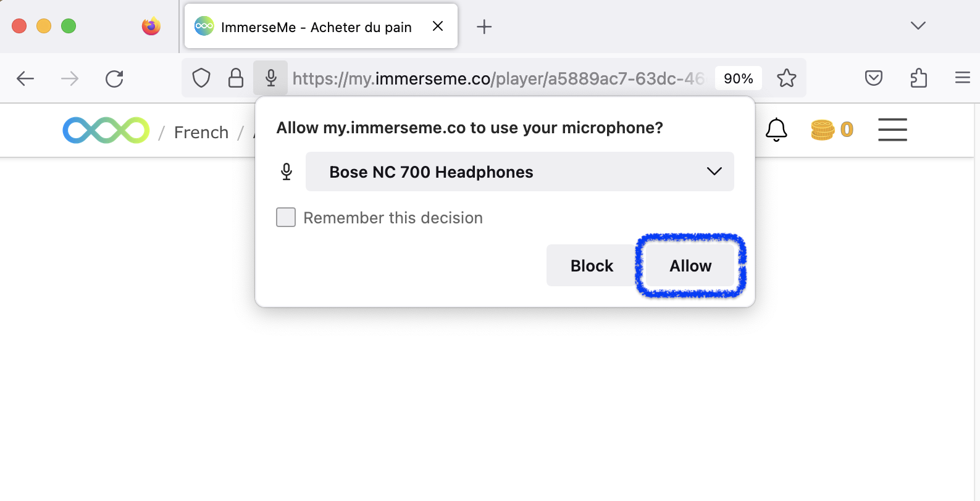980x501 pixels.
Task: Click the coins balance icon
Action: coord(824,130)
